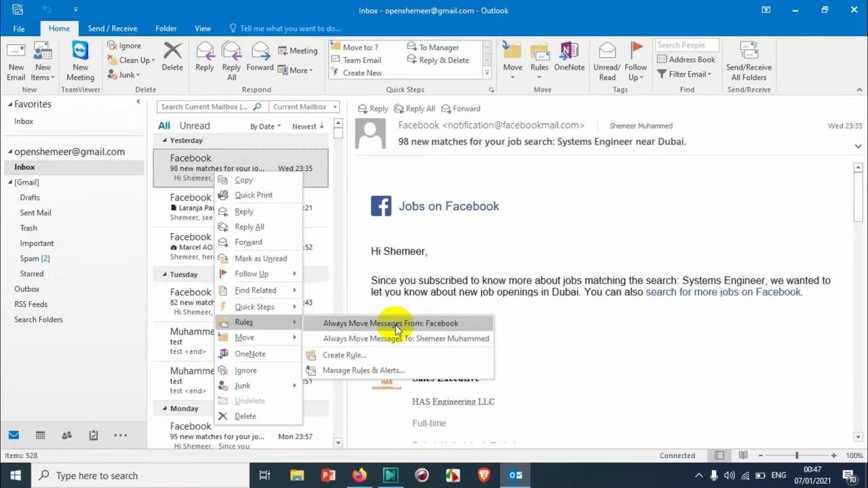Choose Always Move Messages From: Facebook

[398, 323]
